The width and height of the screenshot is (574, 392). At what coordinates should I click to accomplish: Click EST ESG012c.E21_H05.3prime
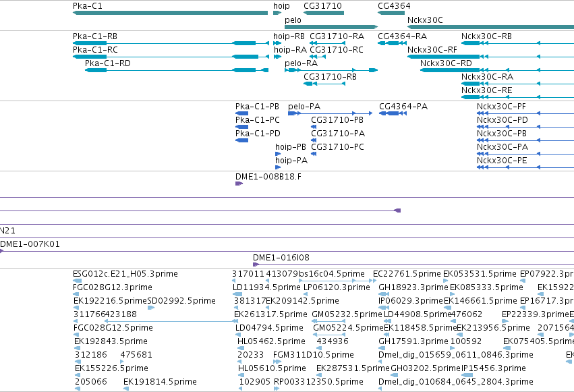(125, 274)
